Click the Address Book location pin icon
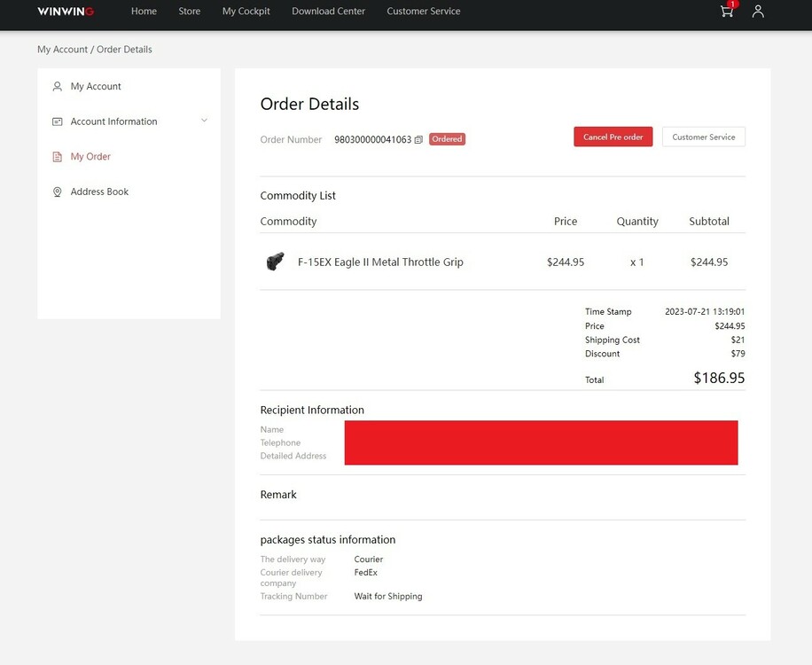 click(58, 192)
